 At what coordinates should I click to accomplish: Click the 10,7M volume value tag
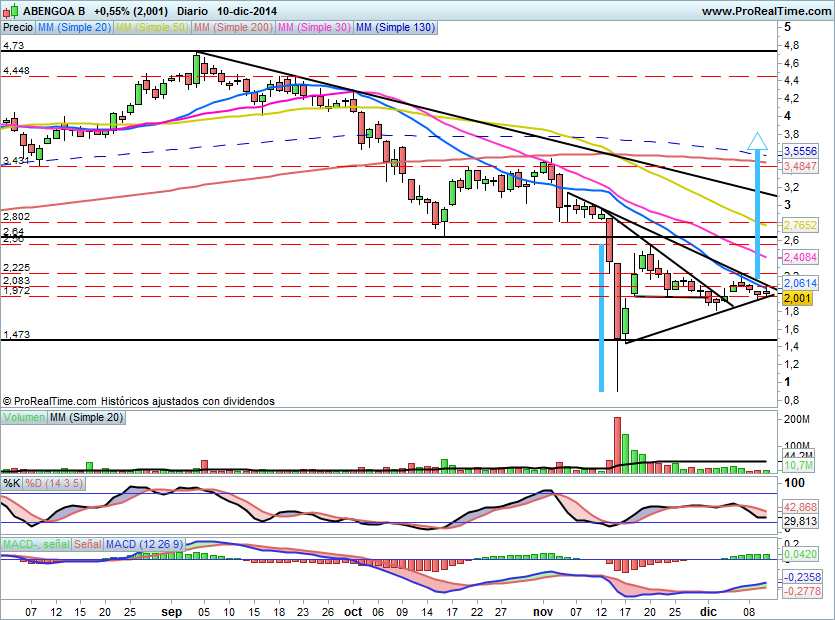(798, 466)
